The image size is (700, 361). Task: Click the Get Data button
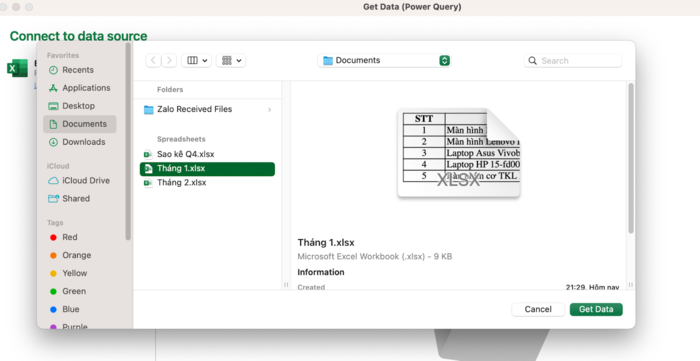[596, 309]
